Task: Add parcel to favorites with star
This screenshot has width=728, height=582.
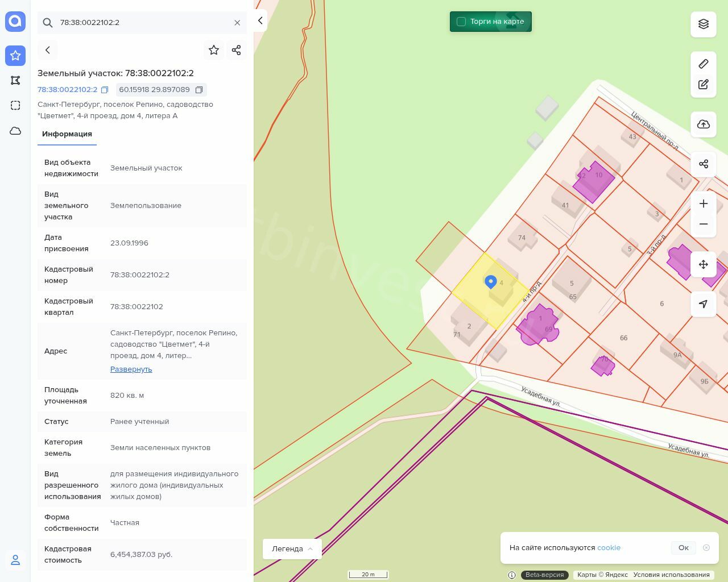Action: (214, 50)
